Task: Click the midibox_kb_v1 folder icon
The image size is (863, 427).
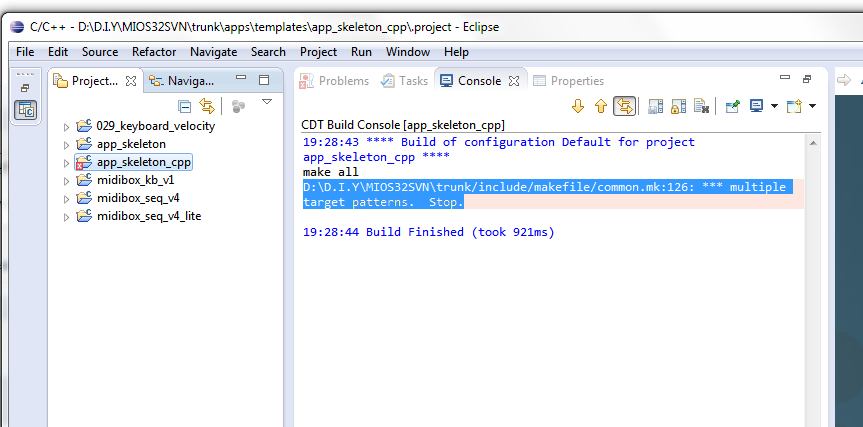Action: (84, 180)
